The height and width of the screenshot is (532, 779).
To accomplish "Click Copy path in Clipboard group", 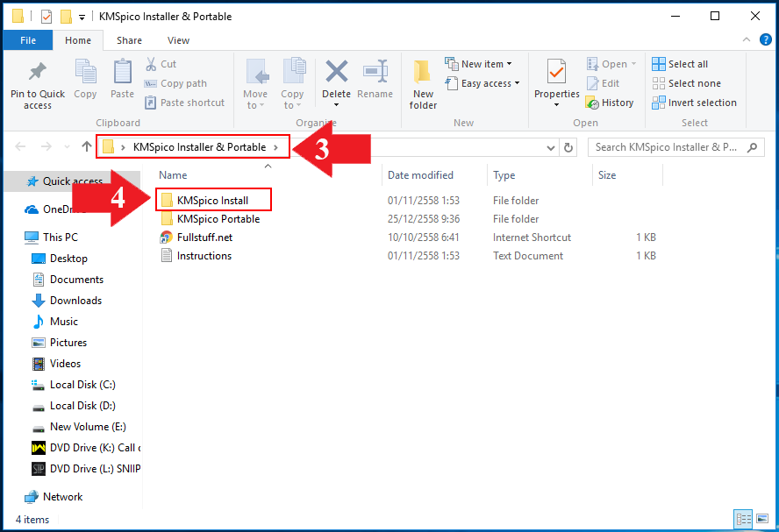I will point(175,83).
